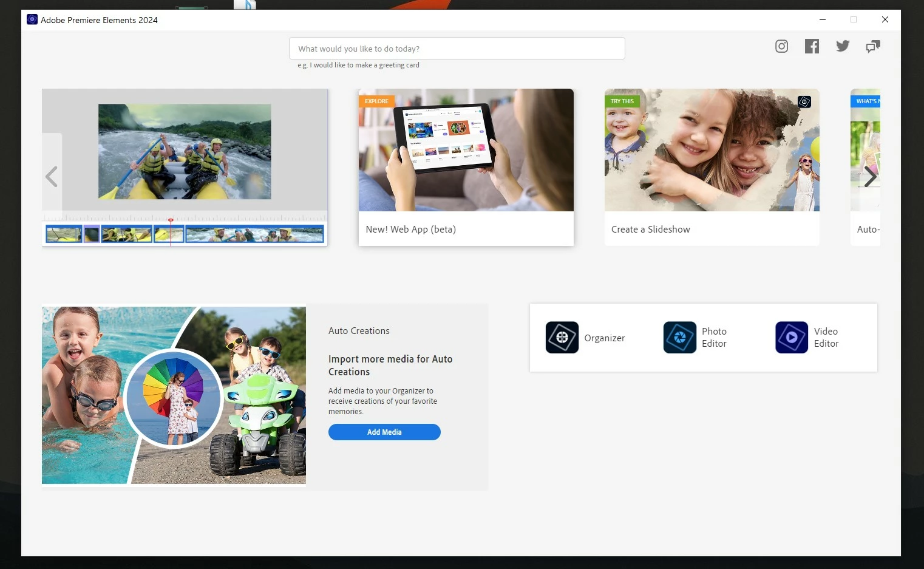Advance carousel with the right arrow

871,177
